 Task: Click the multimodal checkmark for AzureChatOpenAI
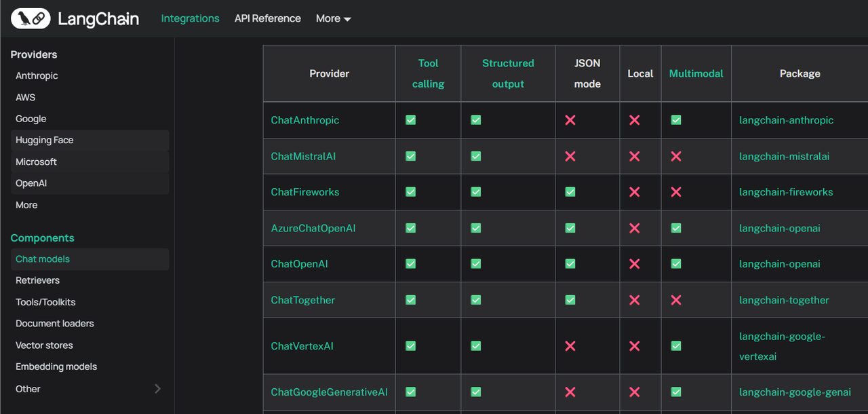676,228
